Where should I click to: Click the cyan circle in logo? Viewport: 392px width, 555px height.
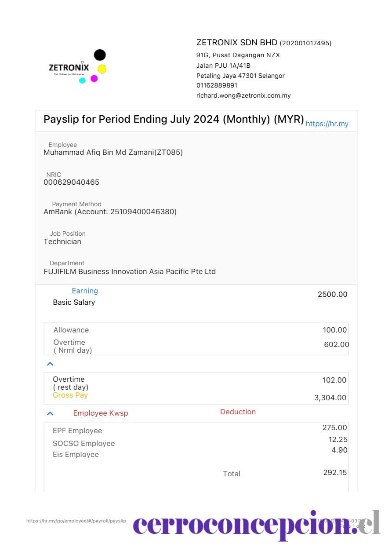[82, 80]
